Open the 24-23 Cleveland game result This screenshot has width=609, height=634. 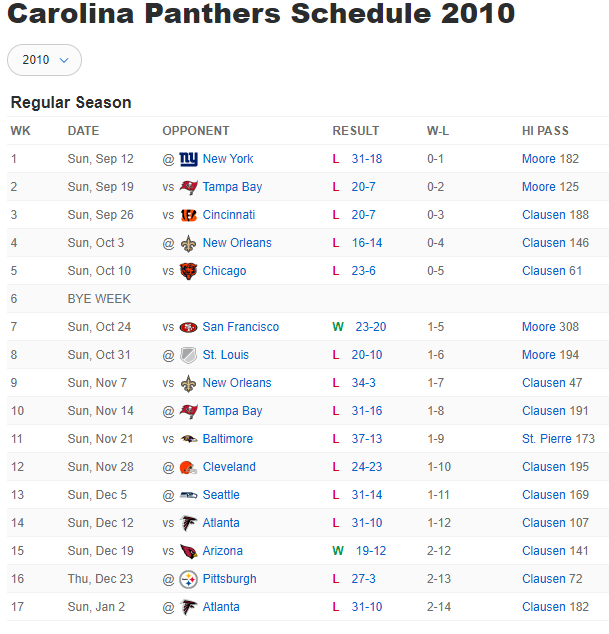pyautogui.click(x=367, y=467)
